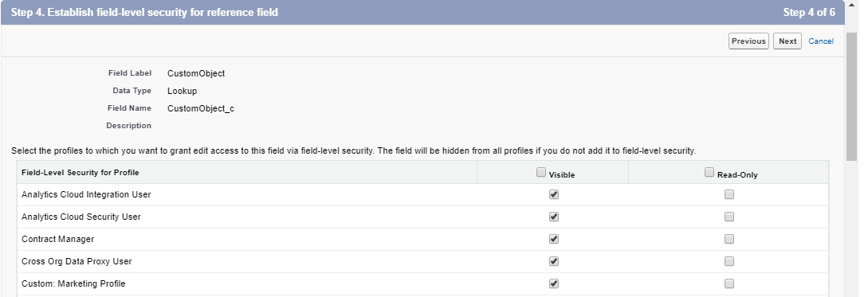
Task: Uncheck Visible for Custom: Marketing Profile
Action: point(554,283)
